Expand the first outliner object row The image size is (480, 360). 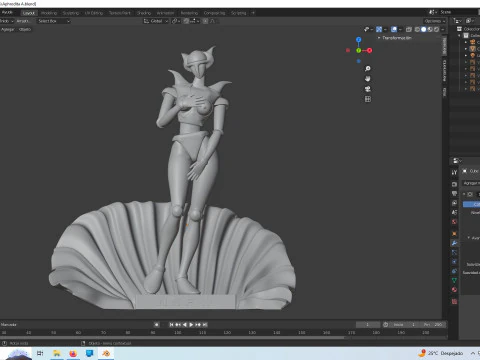click(466, 42)
